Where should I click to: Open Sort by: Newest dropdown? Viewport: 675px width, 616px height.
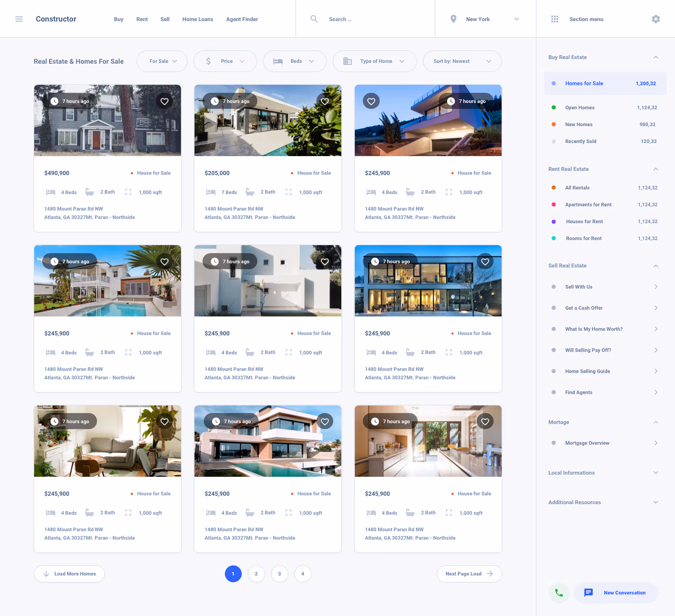pyautogui.click(x=462, y=61)
